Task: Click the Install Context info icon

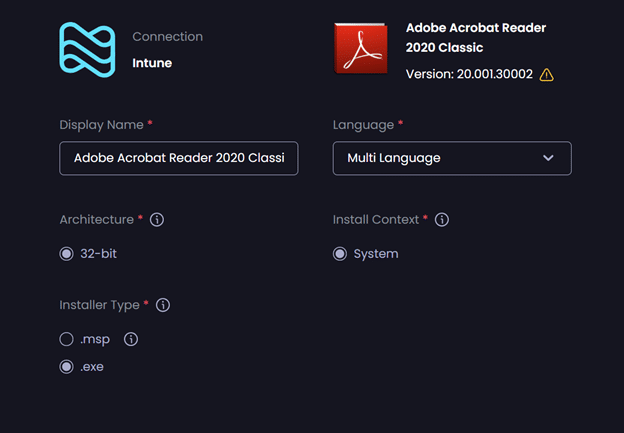Action: (x=442, y=219)
